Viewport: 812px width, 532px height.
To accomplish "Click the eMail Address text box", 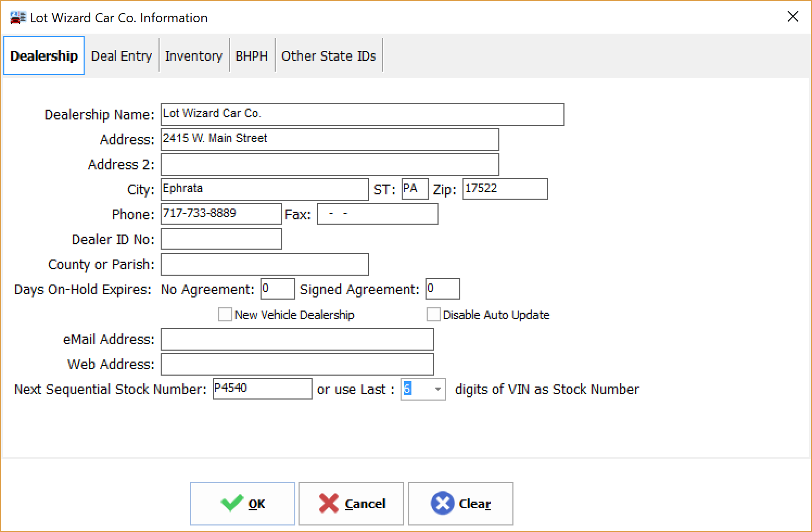I will tap(297, 340).
